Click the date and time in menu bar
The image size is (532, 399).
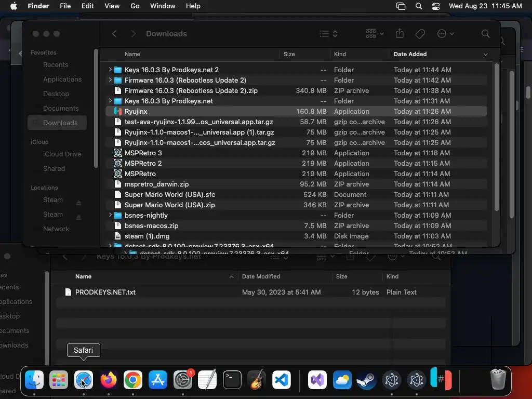(485, 6)
